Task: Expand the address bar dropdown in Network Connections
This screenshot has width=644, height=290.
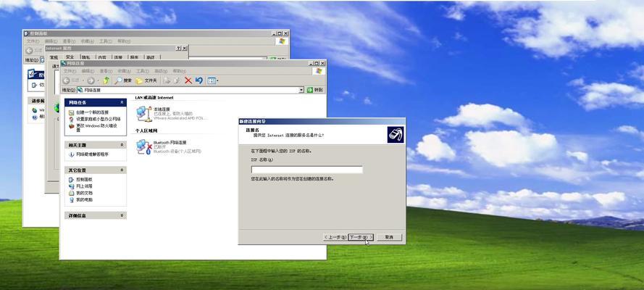Action: click(x=301, y=90)
